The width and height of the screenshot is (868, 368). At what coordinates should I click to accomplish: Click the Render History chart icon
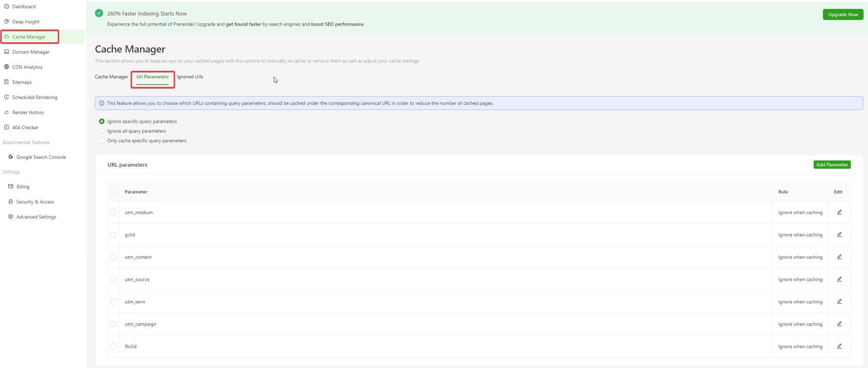(x=6, y=112)
